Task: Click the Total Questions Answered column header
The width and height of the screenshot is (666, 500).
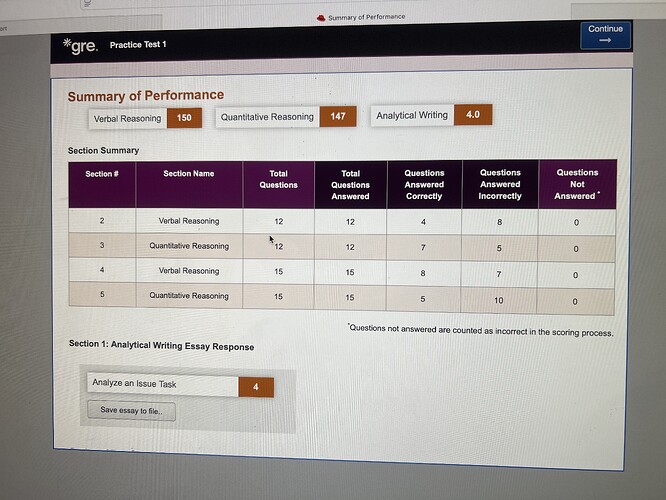Action: click(x=350, y=185)
